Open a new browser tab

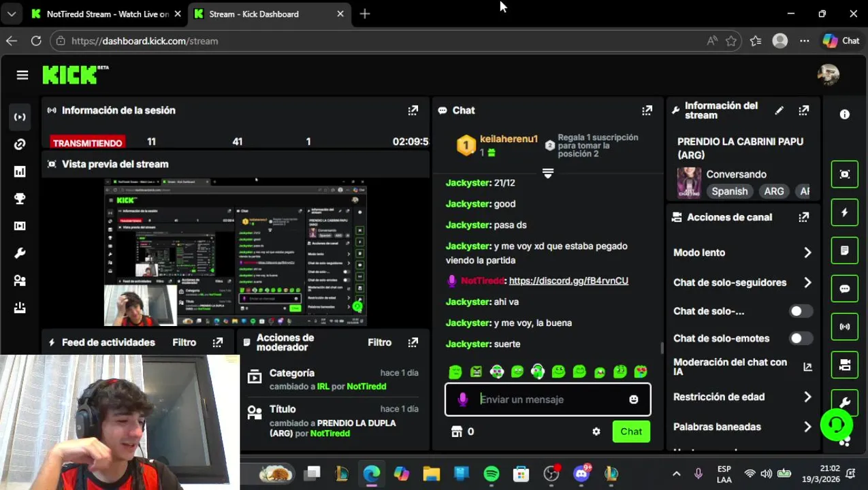(365, 14)
